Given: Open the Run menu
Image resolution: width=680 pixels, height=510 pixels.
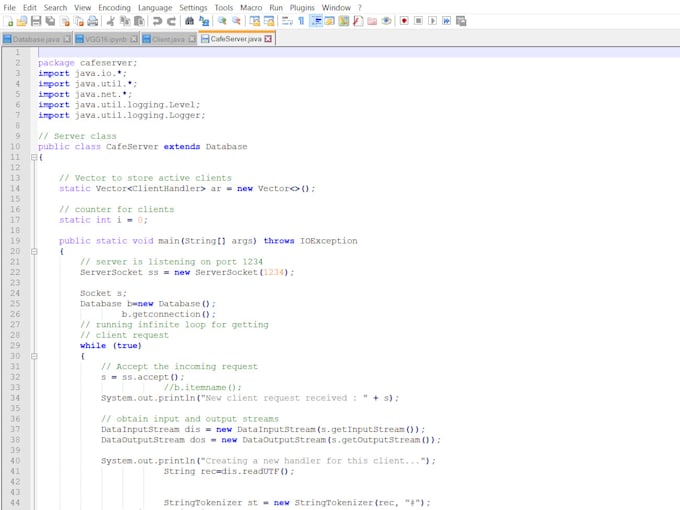Looking at the screenshot, I should [276, 7].
